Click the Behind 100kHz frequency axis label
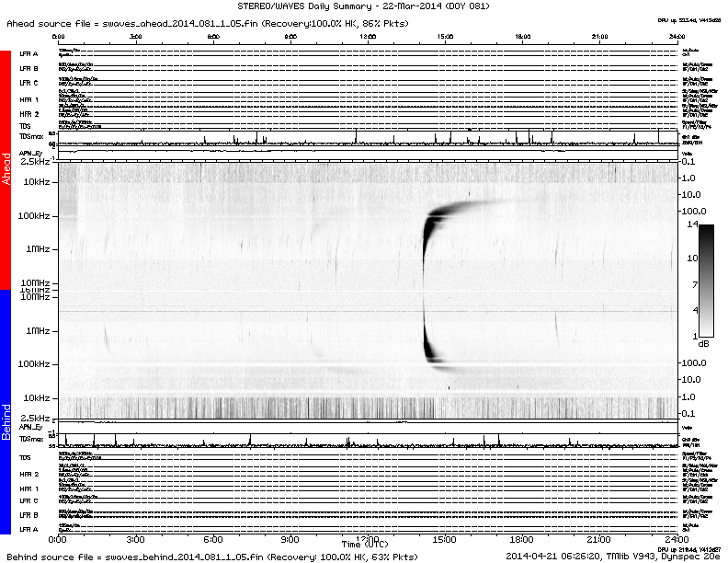Viewport: 728px width, 563px height. click(34, 363)
